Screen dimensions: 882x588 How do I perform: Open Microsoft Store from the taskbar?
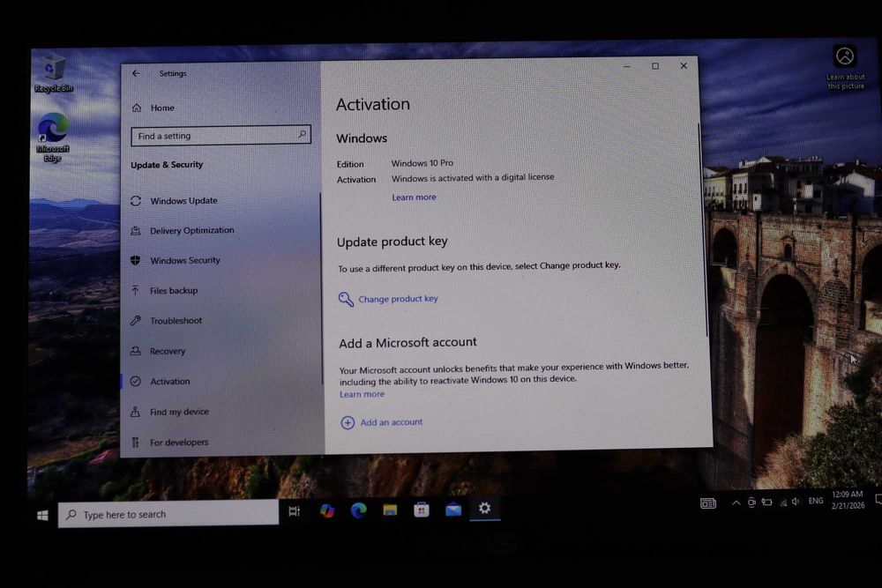click(422, 510)
